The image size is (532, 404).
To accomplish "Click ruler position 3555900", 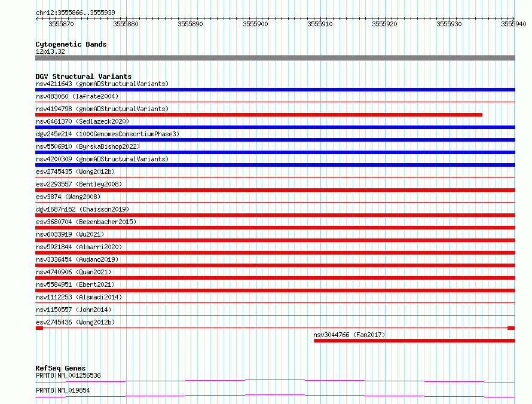I will tap(255, 24).
